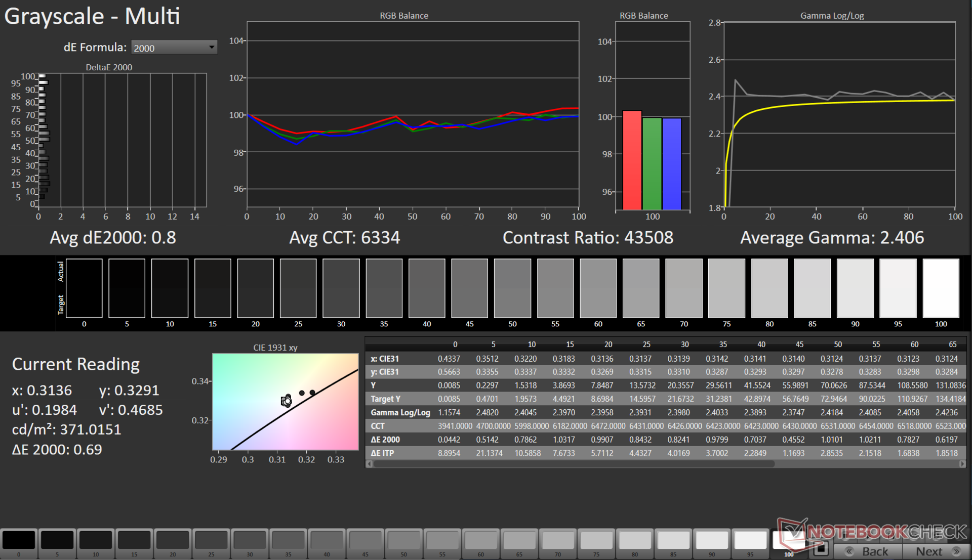Select the 25% gray bottom swatch
Screen dimensions: 972x560
click(211, 540)
